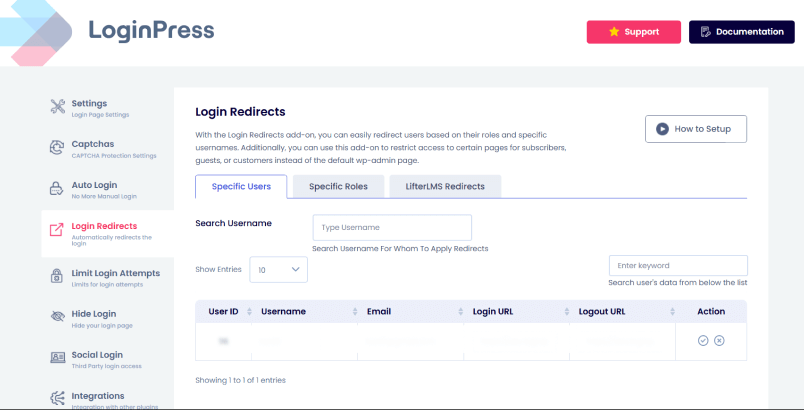Open the Captchas menu item

(x=108, y=149)
